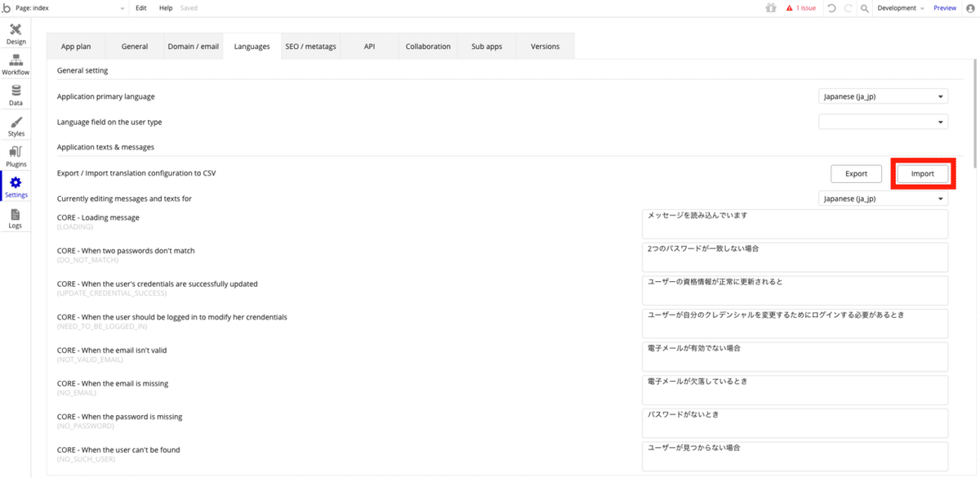Click the Saved status text
The height and width of the screenshot is (478, 980).
pyautogui.click(x=189, y=7)
